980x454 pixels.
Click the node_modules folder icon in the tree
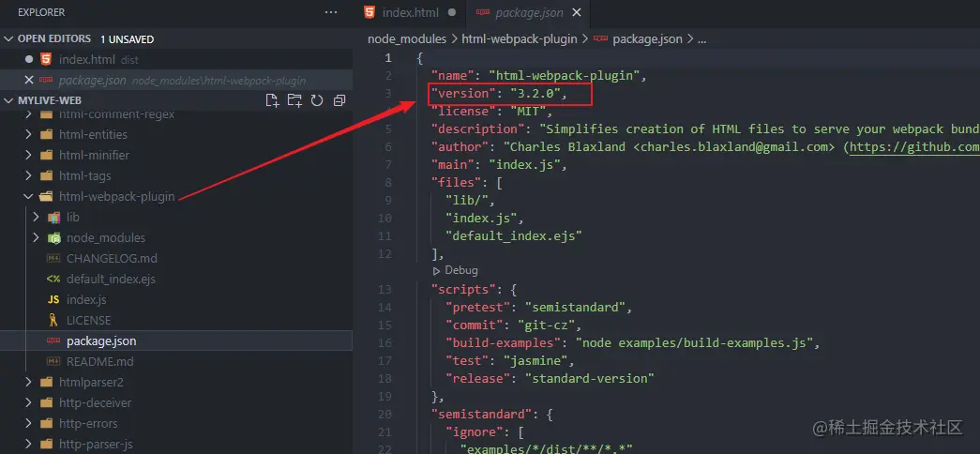coord(53,238)
